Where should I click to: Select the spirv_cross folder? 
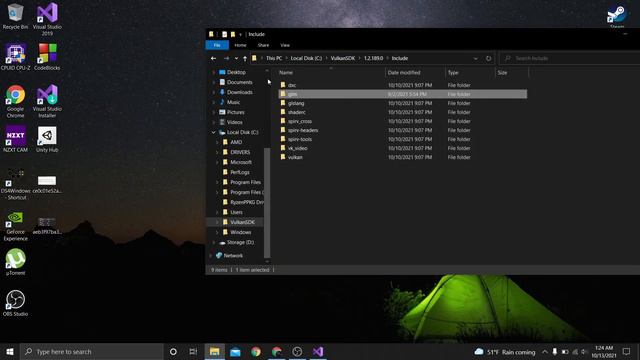coord(300,121)
